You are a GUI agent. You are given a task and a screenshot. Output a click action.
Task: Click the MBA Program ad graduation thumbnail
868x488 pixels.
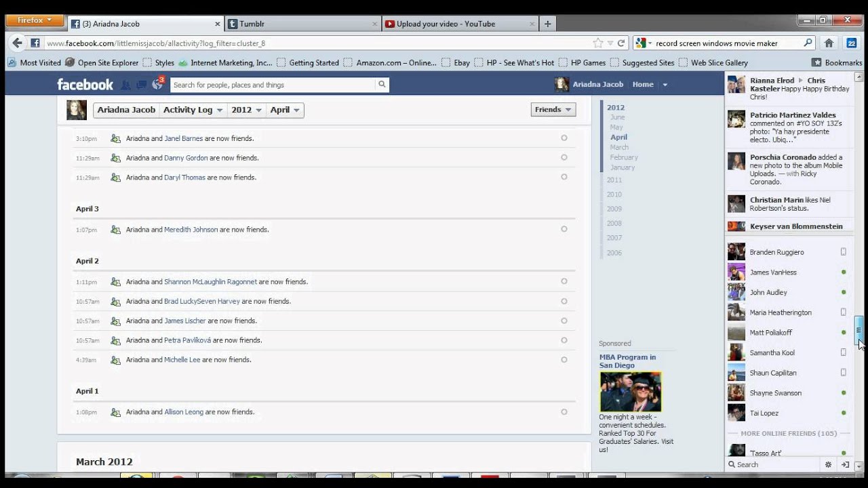point(630,392)
